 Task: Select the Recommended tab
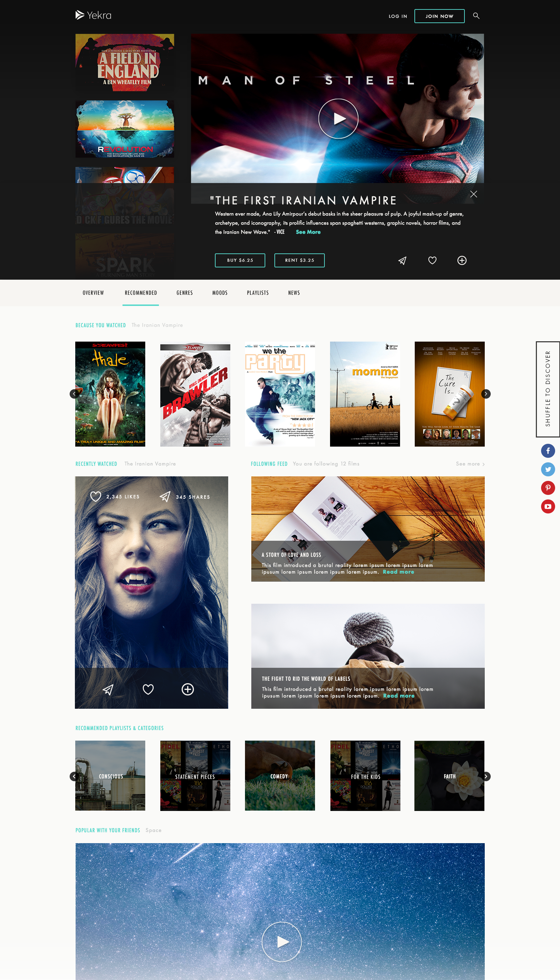pos(141,293)
